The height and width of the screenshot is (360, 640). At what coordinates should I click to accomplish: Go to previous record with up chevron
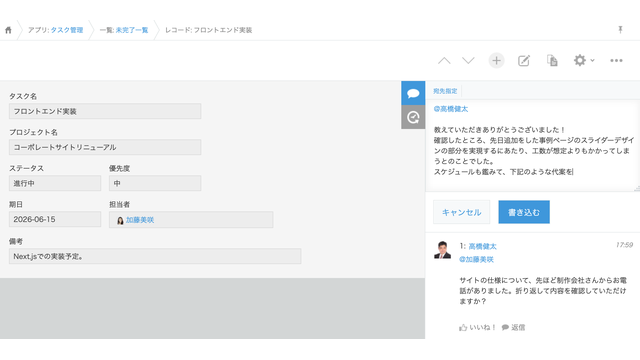pos(444,61)
